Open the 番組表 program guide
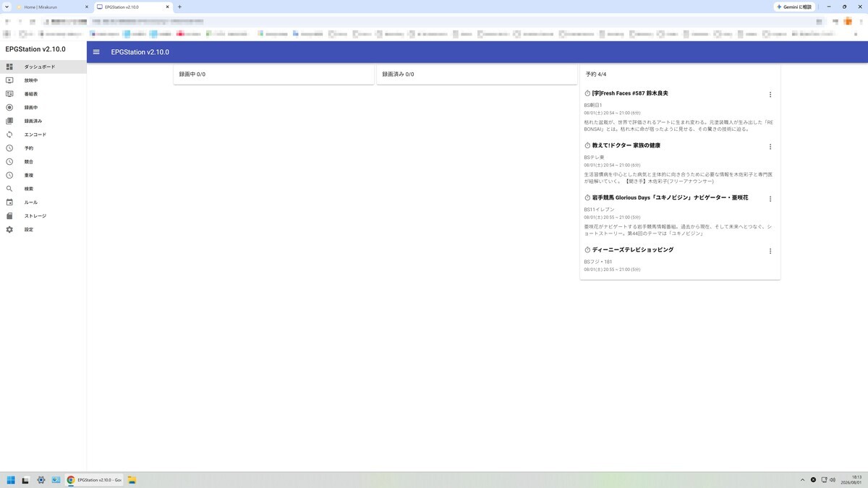 pyautogui.click(x=43, y=94)
